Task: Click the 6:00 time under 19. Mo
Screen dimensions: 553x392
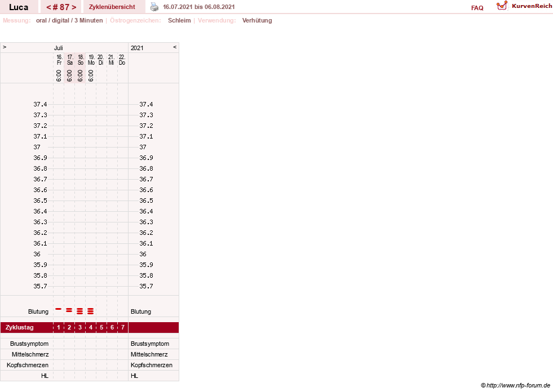Action: 91,76
